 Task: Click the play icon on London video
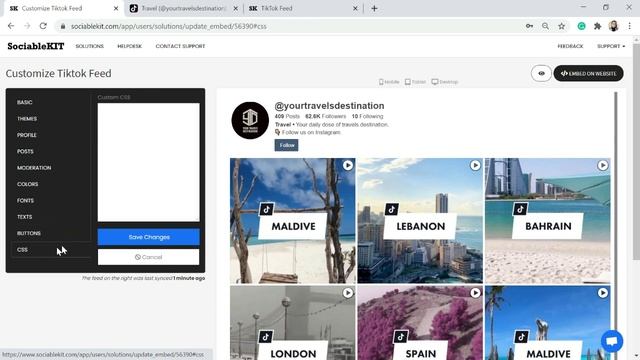[348, 293]
